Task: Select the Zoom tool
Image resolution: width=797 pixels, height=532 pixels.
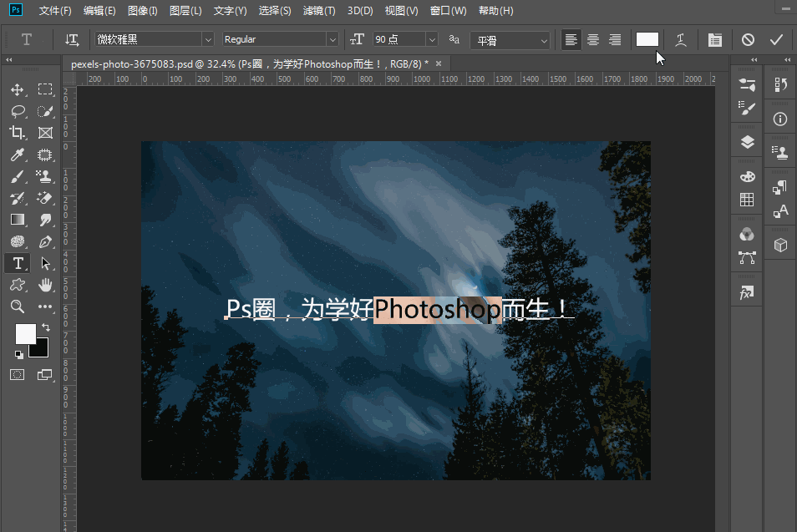Action: [18, 307]
